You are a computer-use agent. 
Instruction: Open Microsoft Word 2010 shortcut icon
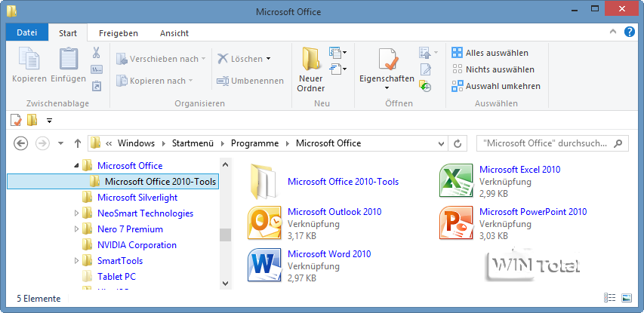click(264, 265)
